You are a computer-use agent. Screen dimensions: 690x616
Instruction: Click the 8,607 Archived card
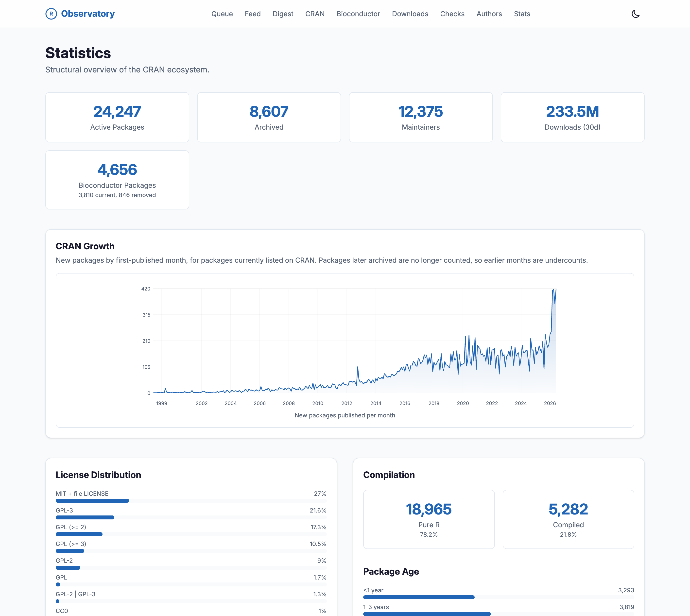coord(269,117)
